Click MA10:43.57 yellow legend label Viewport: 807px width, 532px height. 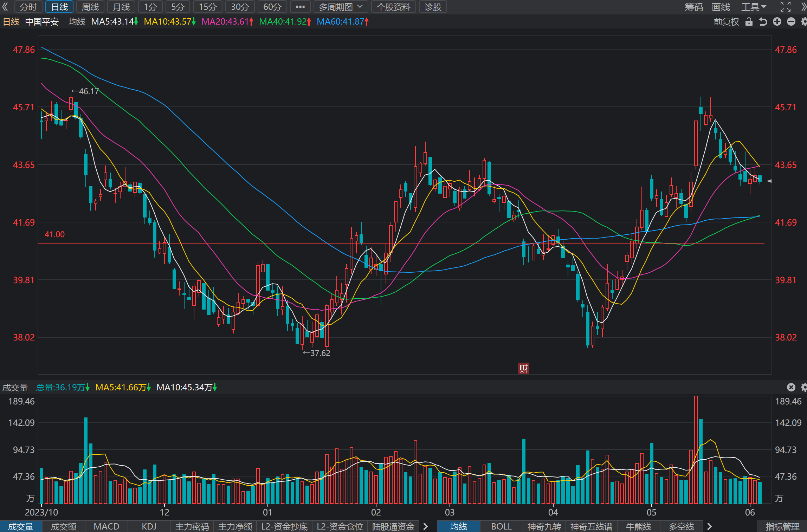click(170, 22)
